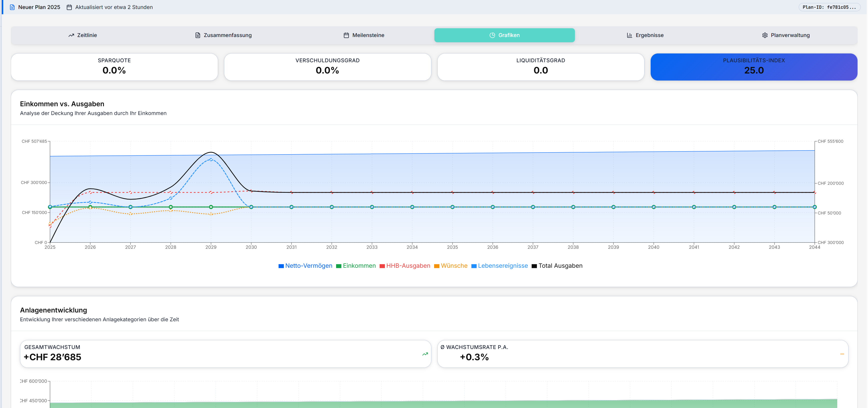The width and height of the screenshot is (868, 408).
Task: Click the document icon beside Neuer Plan 2025
Action: pos(12,7)
